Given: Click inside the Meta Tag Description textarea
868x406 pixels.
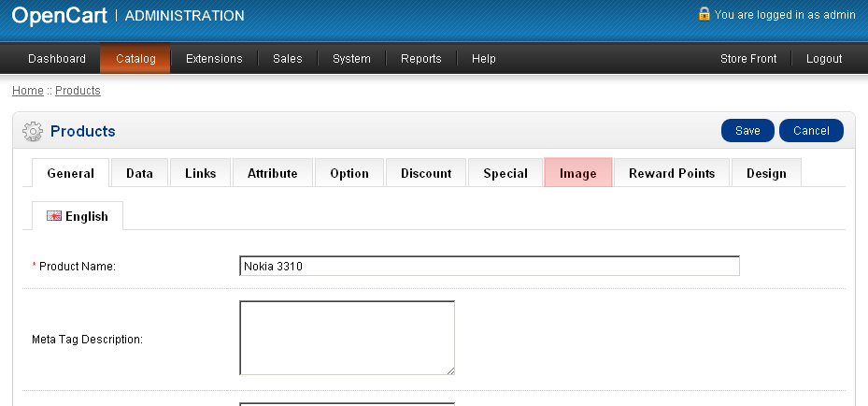Looking at the screenshot, I should click(x=347, y=338).
